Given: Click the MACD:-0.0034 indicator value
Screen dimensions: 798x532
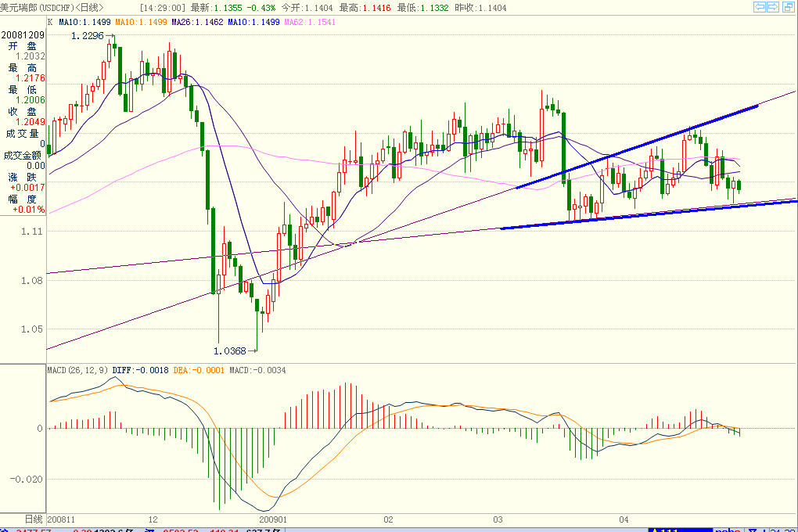Looking at the screenshot, I should [257, 370].
